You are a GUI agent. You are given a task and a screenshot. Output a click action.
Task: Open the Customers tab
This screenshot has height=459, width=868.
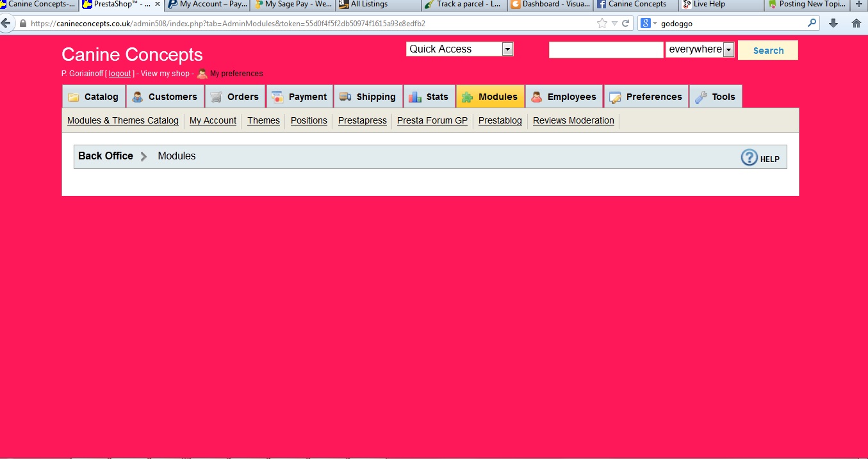click(165, 97)
